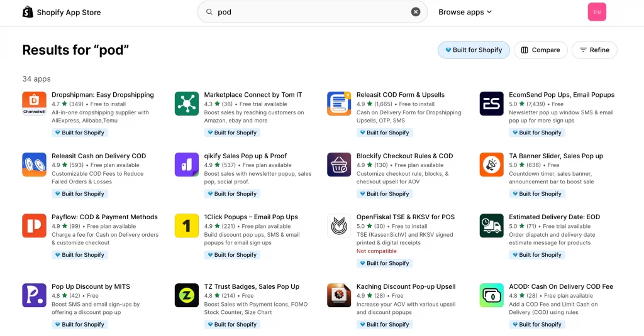Click Built for Shopify badge under OpenFiskal

(x=384, y=263)
